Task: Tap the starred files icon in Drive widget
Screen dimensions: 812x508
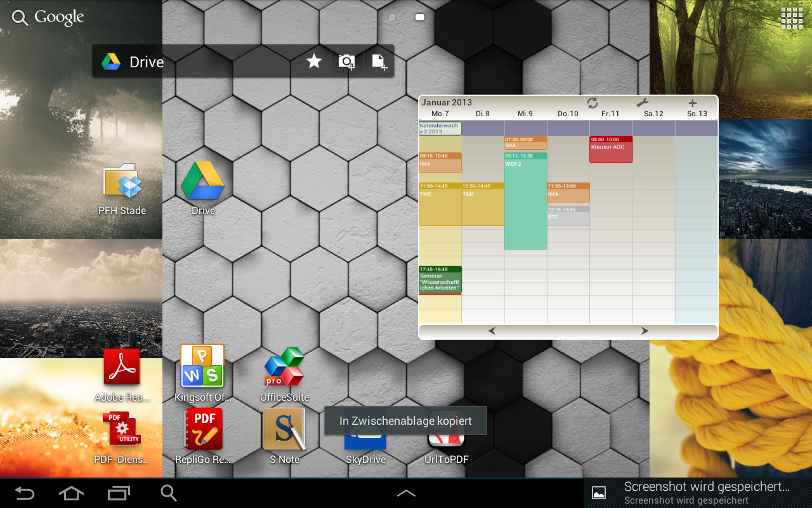Action: (314, 61)
